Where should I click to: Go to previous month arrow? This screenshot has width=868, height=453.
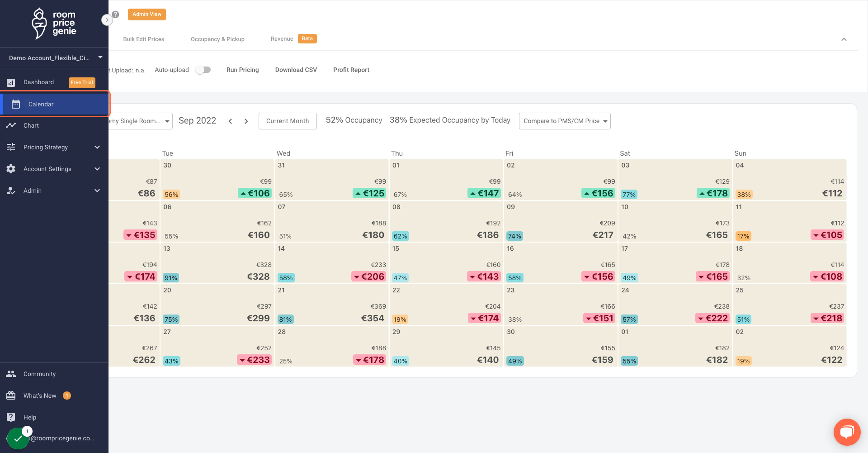(x=231, y=121)
